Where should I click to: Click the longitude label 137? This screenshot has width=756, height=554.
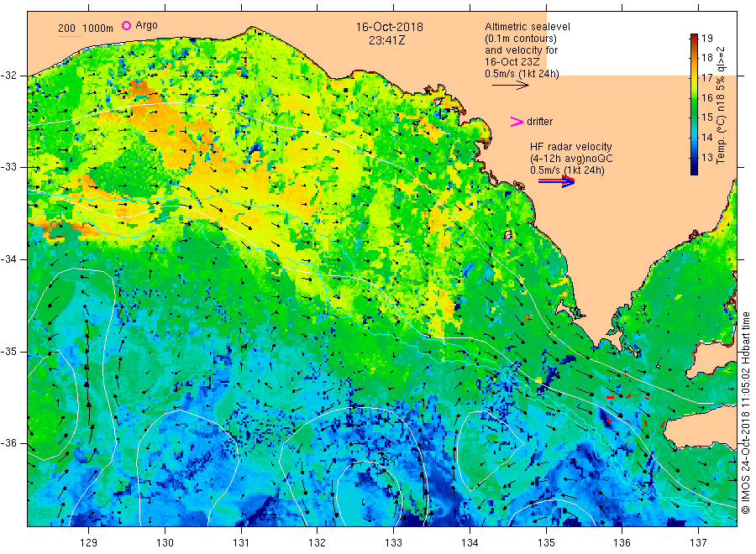(x=698, y=543)
